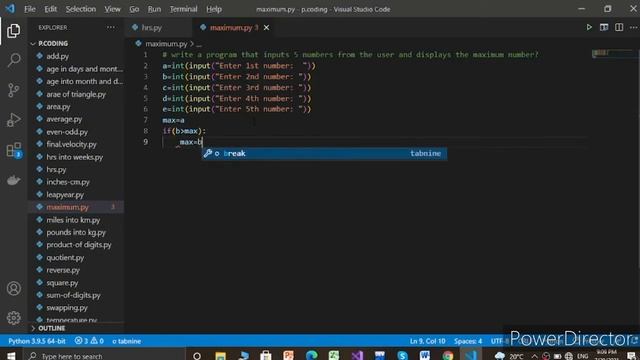640x360 pixels.
Task: Open quotient.py file
Action: click(65, 258)
